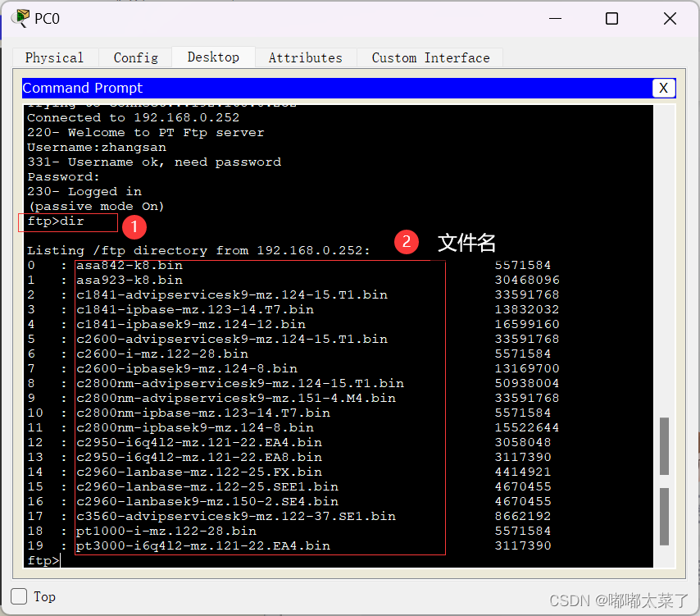Click the PC0 window icon in title bar
The height and width of the screenshot is (616, 700).
[20, 18]
